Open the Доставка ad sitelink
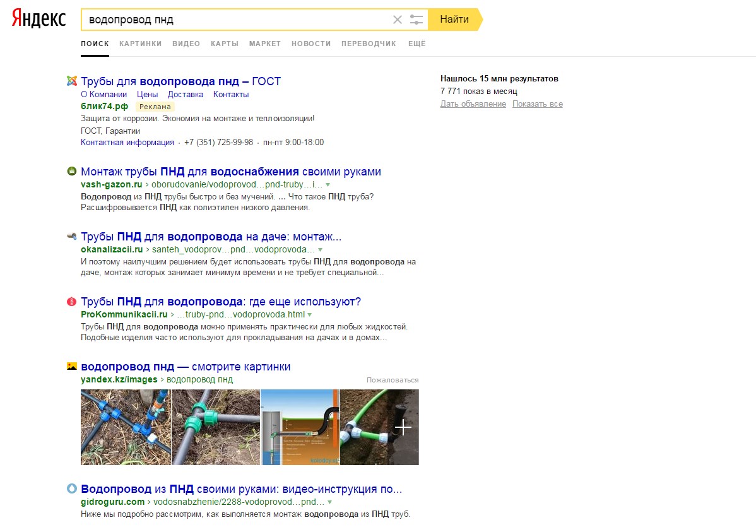756x532 pixels. pos(185,95)
